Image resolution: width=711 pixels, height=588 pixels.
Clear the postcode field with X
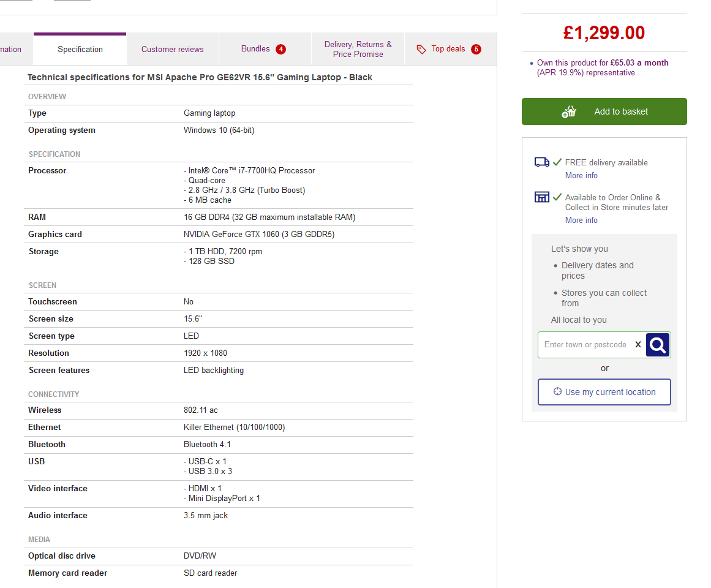pyautogui.click(x=638, y=345)
